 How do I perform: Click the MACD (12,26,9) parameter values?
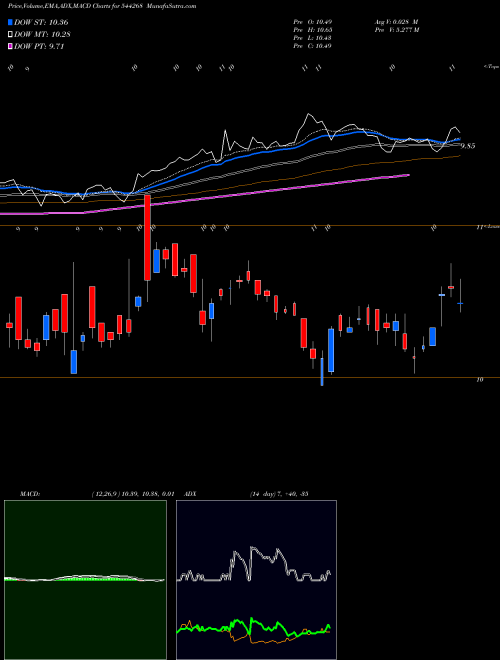[x=133, y=494]
